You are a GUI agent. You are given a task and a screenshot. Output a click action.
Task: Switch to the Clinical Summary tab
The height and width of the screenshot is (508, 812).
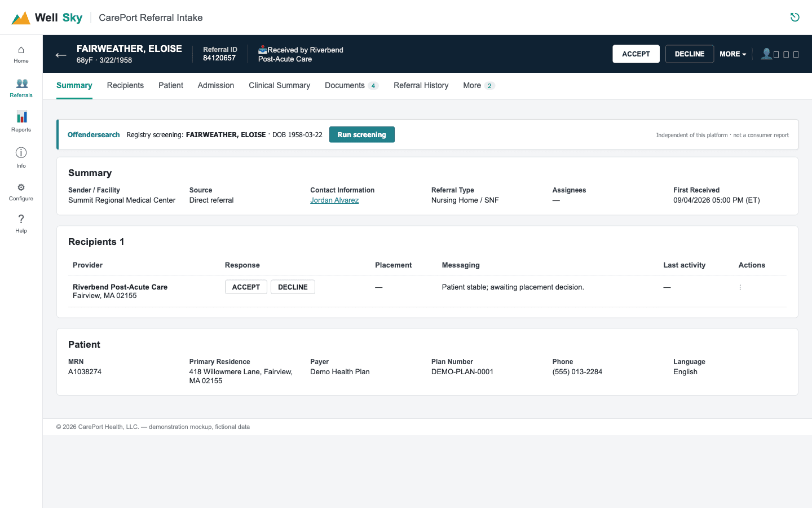click(280, 85)
